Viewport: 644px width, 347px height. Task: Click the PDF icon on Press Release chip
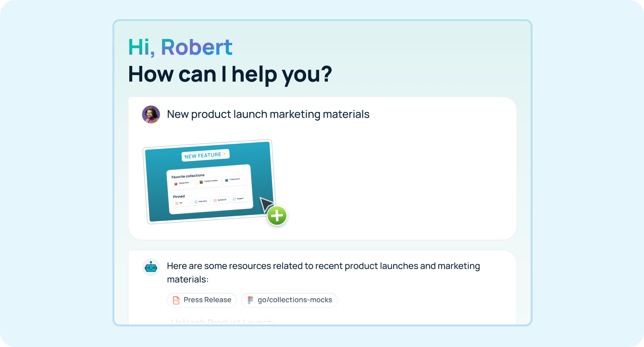click(176, 300)
